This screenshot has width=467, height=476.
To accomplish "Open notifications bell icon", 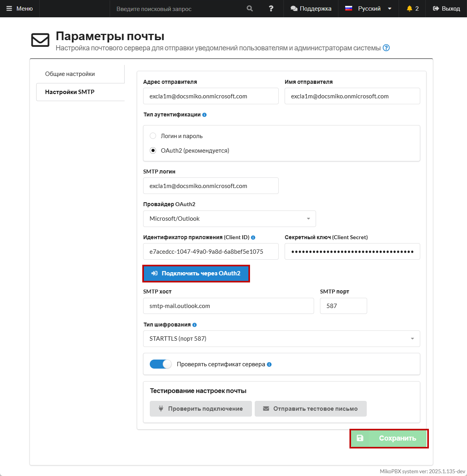I will pos(410,9).
